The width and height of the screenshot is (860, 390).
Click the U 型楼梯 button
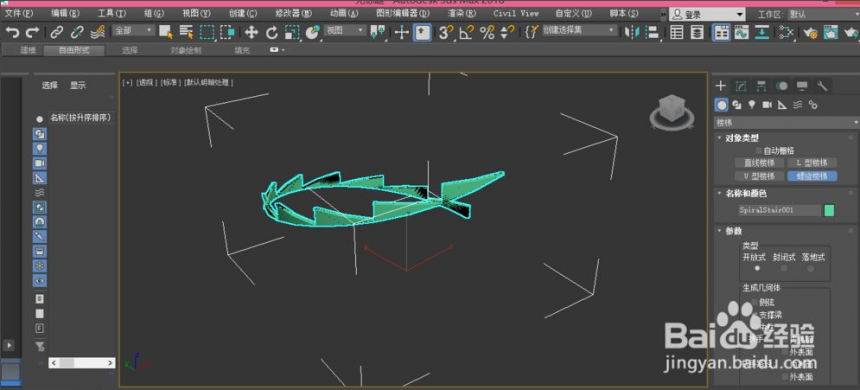pyautogui.click(x=759, y=176)
